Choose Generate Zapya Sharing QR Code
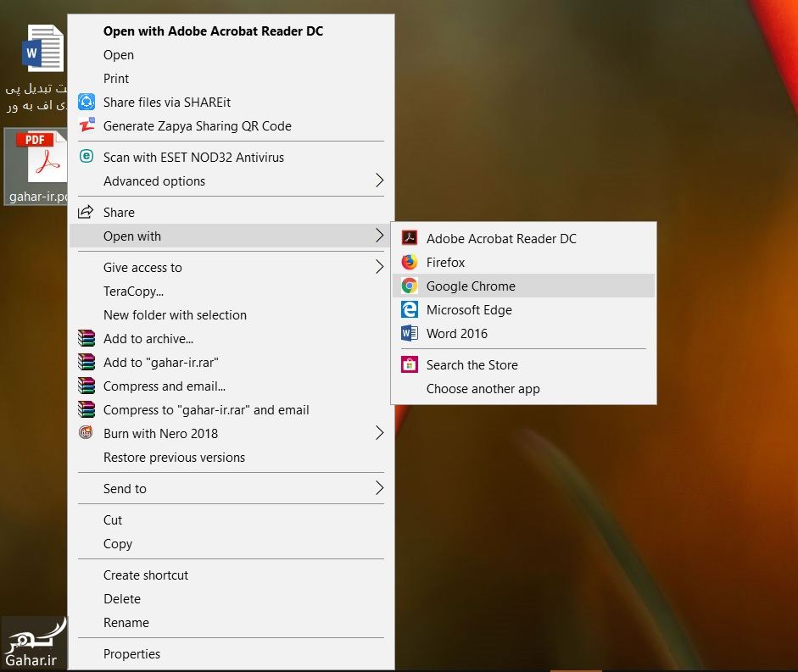The image size is (798, 672). pyautogui.click(x=231, y=125)
